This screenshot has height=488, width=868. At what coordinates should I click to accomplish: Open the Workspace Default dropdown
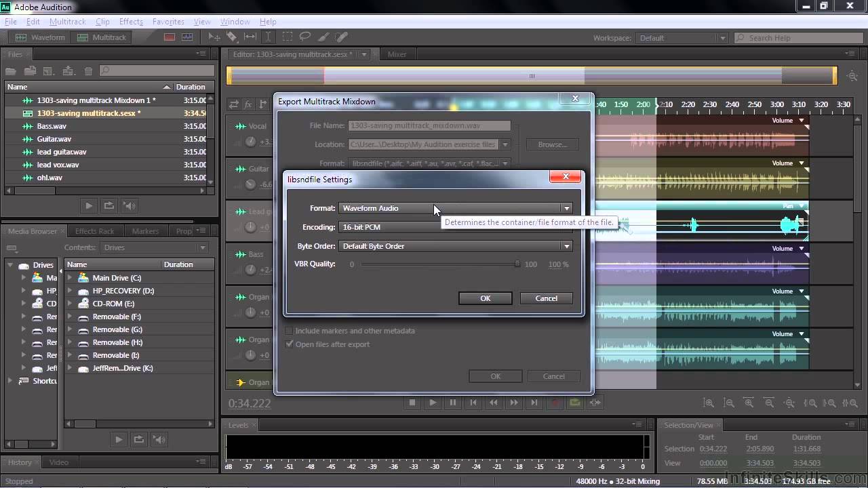[682, 38]
